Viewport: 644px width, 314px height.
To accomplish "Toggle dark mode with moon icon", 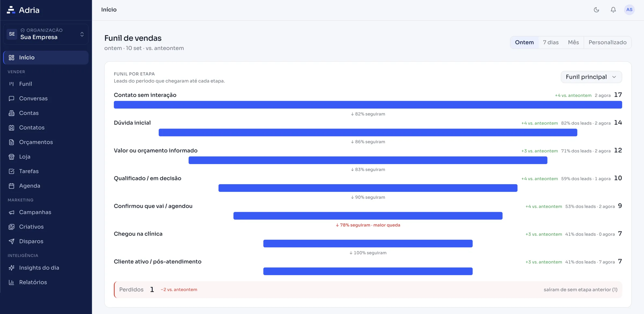I will click(596, 10).
